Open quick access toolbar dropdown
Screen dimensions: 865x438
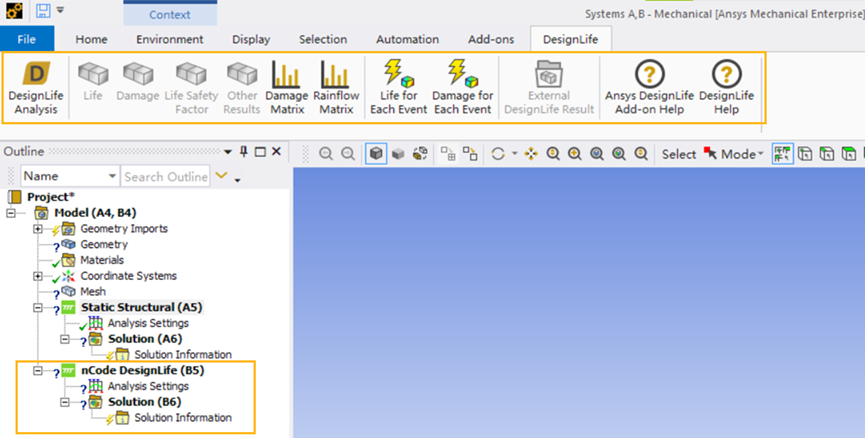(61, 10)
